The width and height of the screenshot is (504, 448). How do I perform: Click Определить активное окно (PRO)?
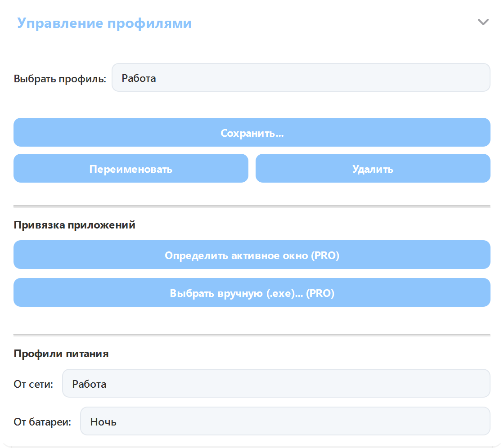click(x=252, y=255)
